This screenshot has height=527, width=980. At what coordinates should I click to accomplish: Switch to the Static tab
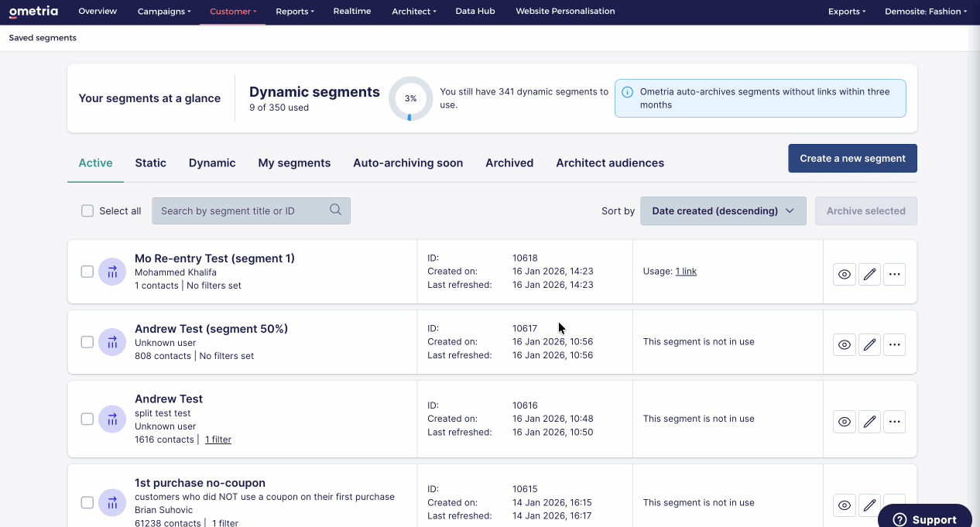tap(150, 163)
